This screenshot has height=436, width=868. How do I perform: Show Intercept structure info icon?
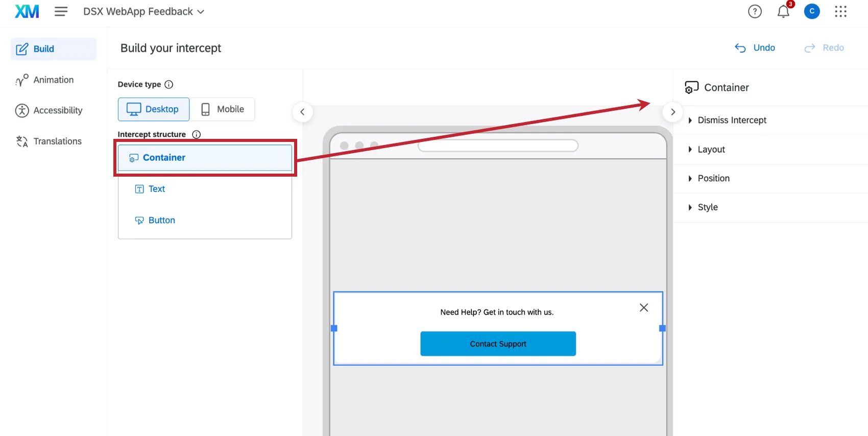coord(196,134)
